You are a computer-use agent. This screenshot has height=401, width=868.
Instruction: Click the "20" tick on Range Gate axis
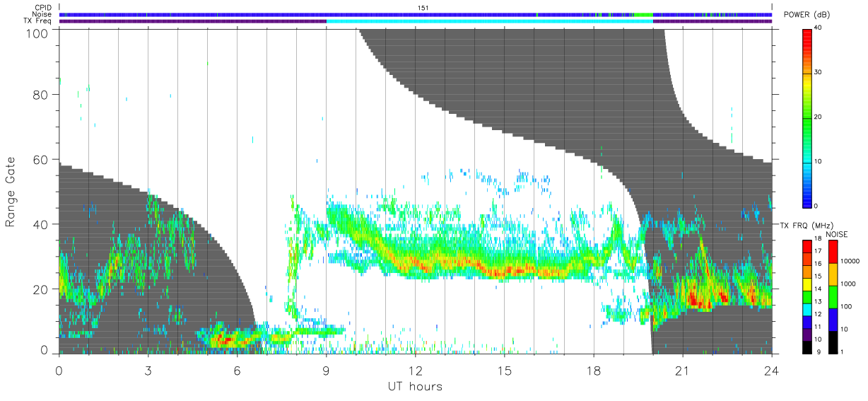click(x=42, y=289)
